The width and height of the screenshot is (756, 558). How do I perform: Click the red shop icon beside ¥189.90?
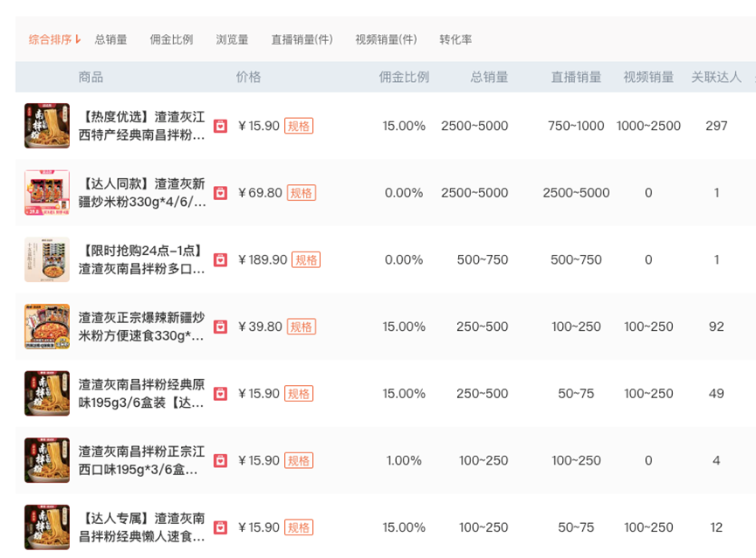pos(221,259)
